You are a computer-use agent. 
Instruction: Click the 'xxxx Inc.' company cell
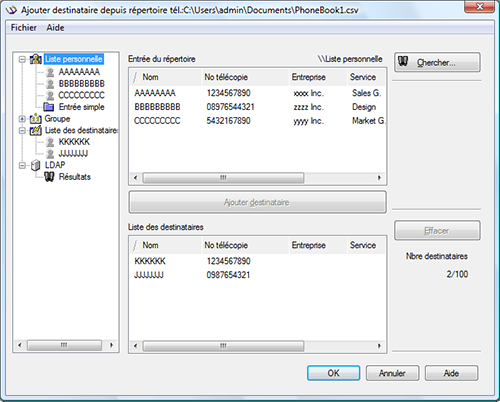point(308,93)
